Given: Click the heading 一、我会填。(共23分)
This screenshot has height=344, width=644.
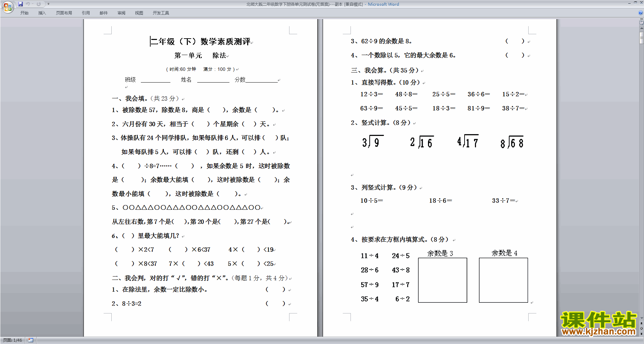Looking at the screenshot, I should (146, 98).
